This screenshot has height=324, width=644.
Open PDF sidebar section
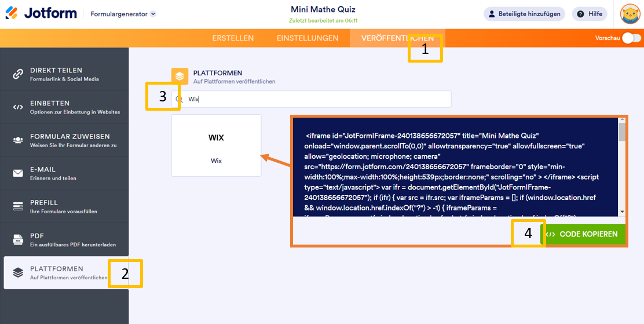pyautogui.click(x=64, y=239)
